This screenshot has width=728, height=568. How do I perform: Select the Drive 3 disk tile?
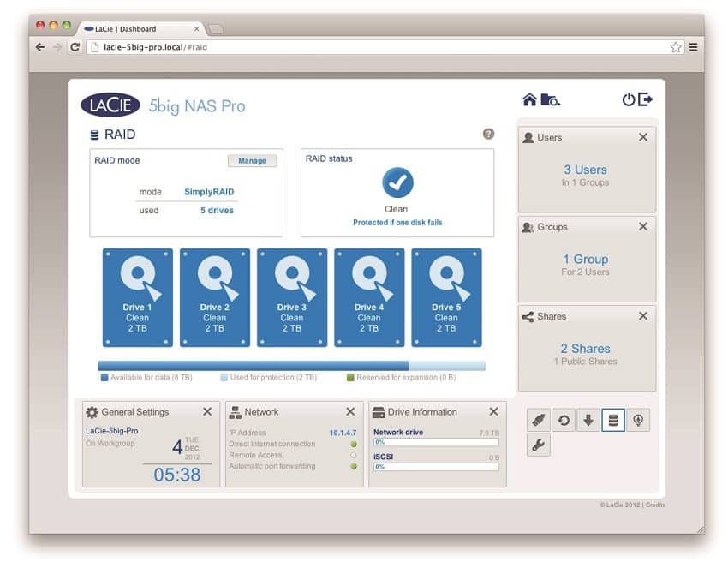pyautogui.click(x=292, y=297)
